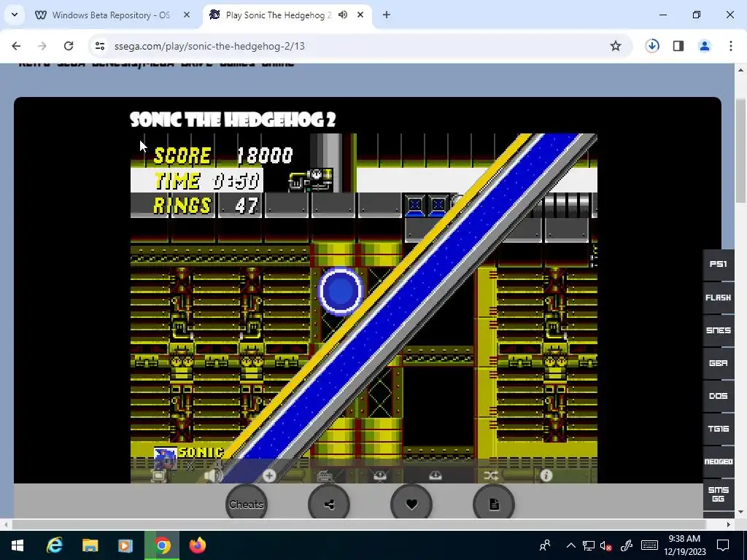
Task: Open the emulator info icon
Action: tap(546, 475)
